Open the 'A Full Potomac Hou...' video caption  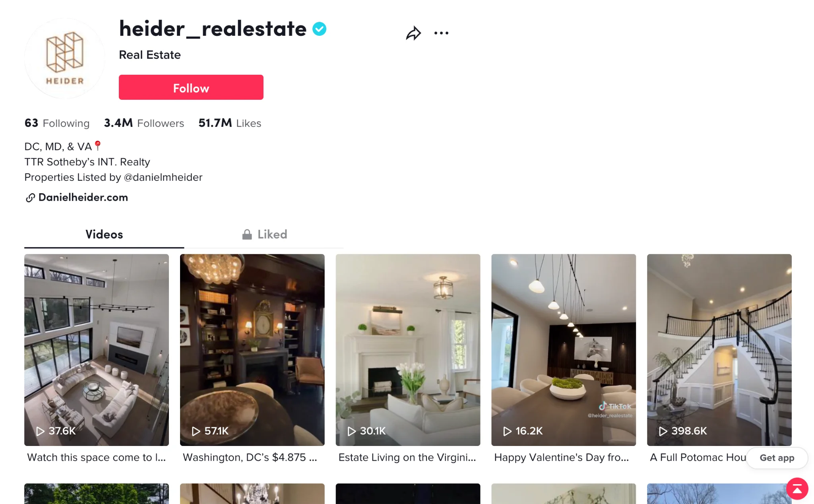pos(698,457)
